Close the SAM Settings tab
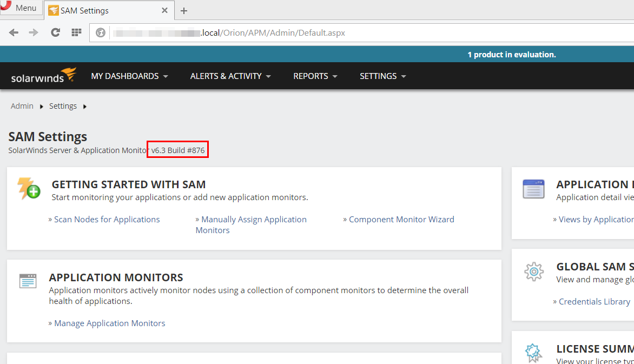This screenshot has height=364, width=634. pos(164,10)
